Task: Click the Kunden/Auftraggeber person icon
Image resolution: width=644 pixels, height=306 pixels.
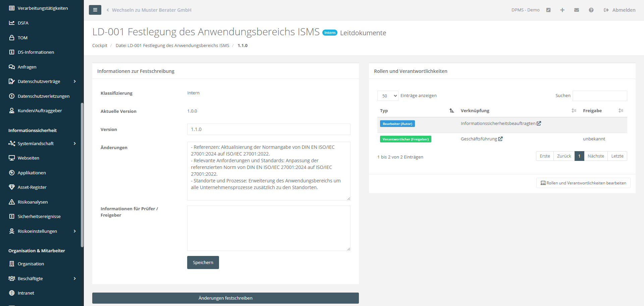Action: click(x=12, y=111)
